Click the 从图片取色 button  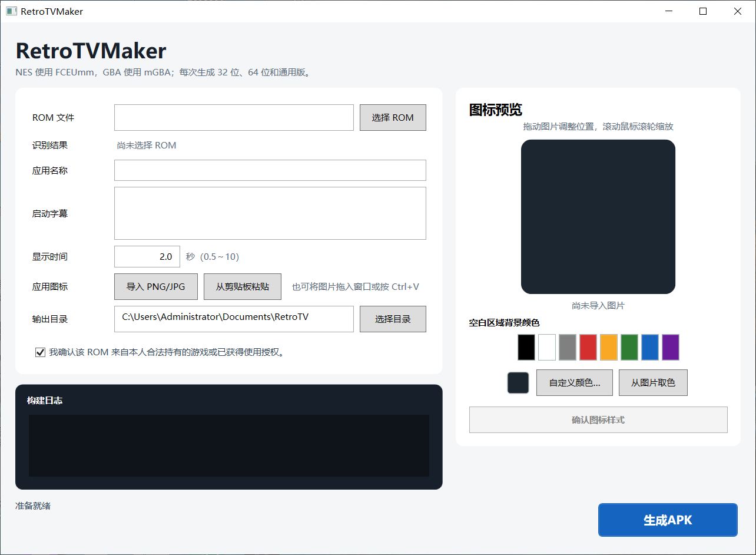[x=653, y=382]
